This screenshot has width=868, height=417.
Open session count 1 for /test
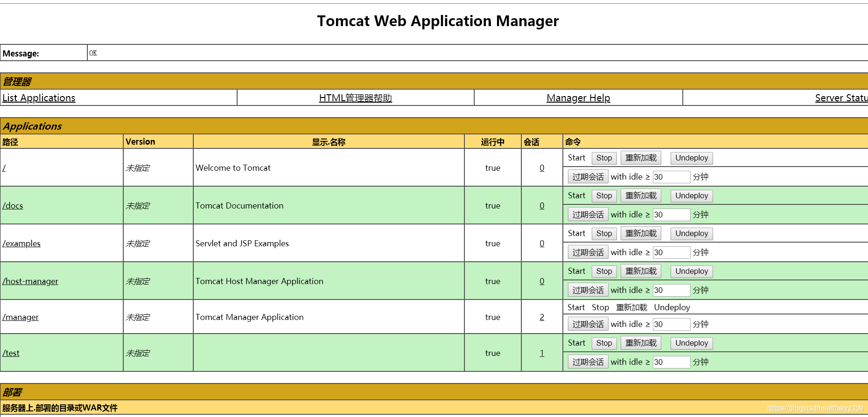[x=542, y=353]
